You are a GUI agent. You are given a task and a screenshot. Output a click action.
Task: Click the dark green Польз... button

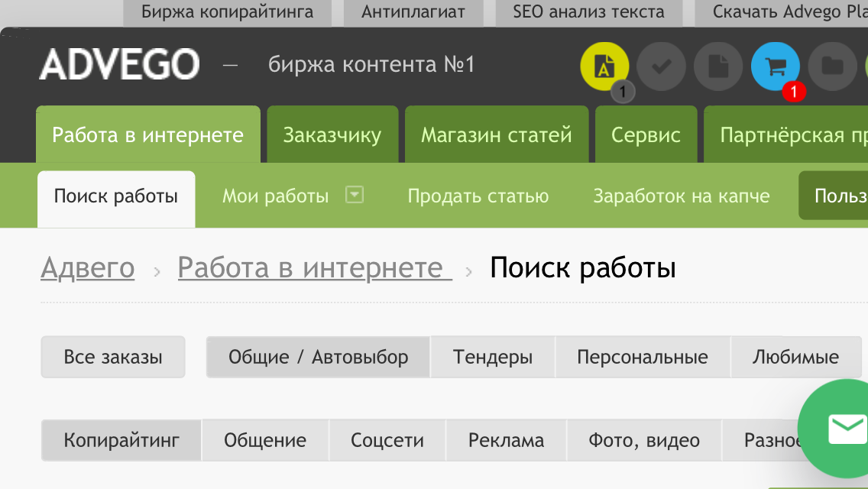click(834, 196)
